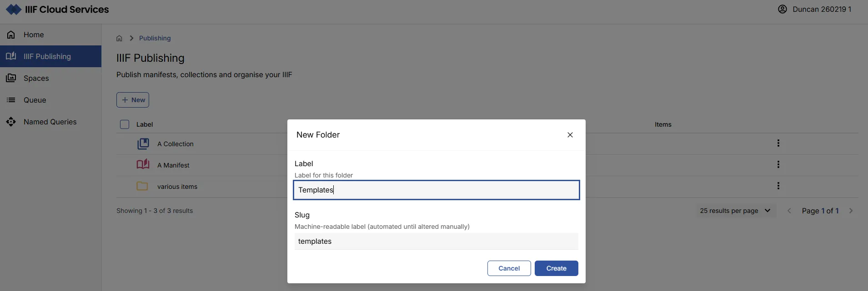Click the New Folder dialog title
This screenshot has width=868, height=291.
(x=318, y=135)
